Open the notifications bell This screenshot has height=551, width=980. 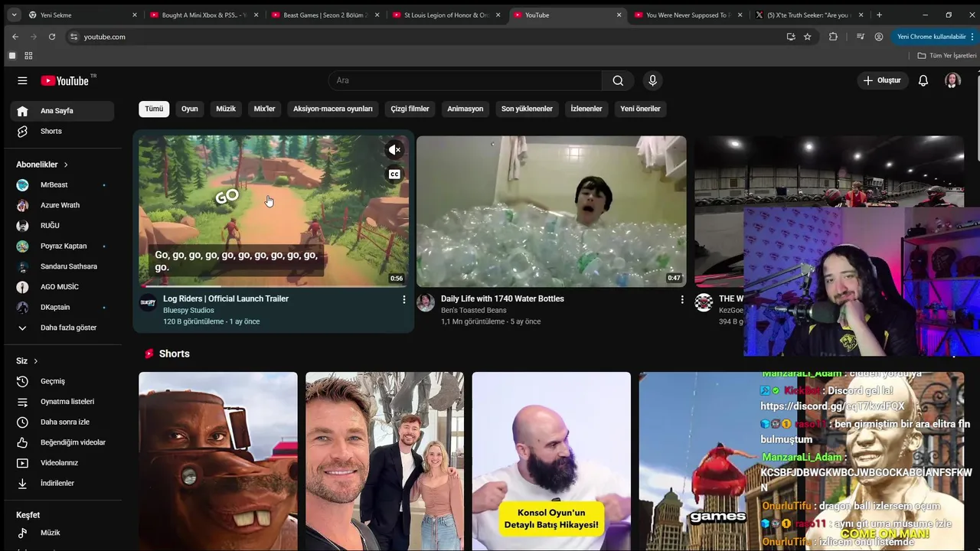(923, 80)
